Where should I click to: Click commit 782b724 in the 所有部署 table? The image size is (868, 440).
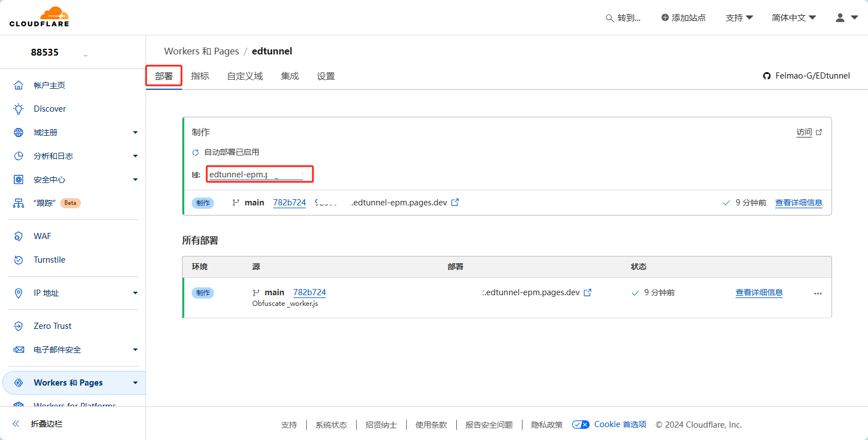310,292
